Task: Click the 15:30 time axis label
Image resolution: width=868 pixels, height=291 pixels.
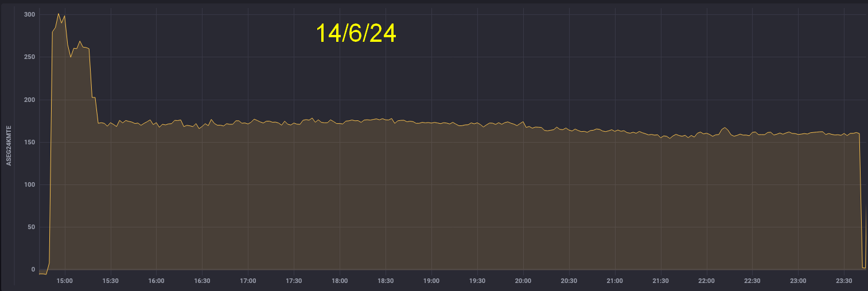Action: 111,281
